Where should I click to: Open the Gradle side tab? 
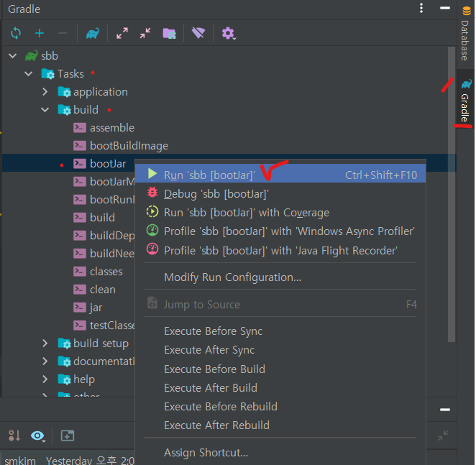(466, 100)
